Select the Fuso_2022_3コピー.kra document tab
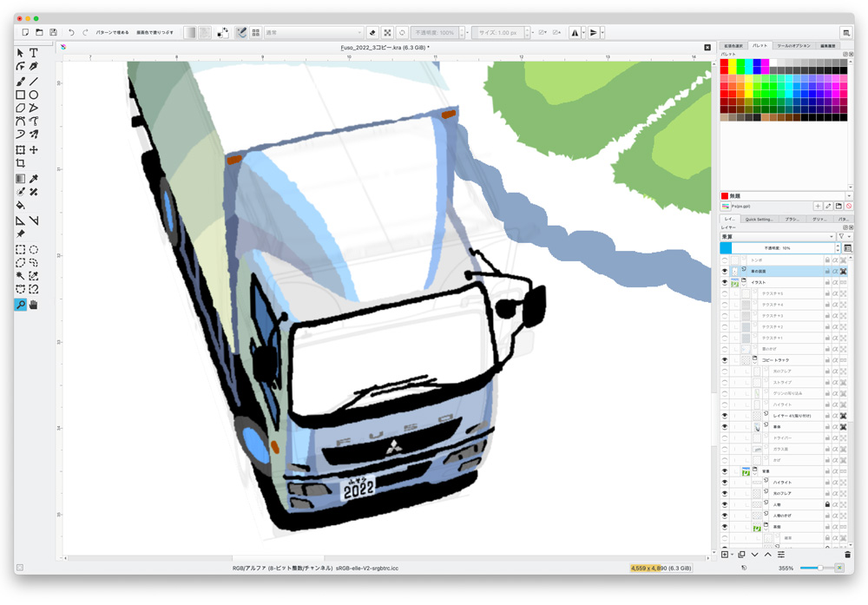 (385, 48)
